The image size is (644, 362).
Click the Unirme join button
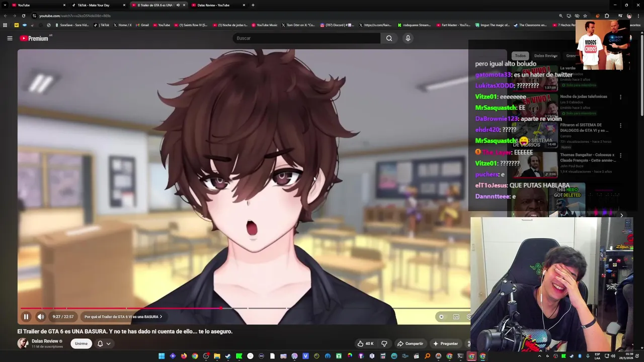pos(81,343)
